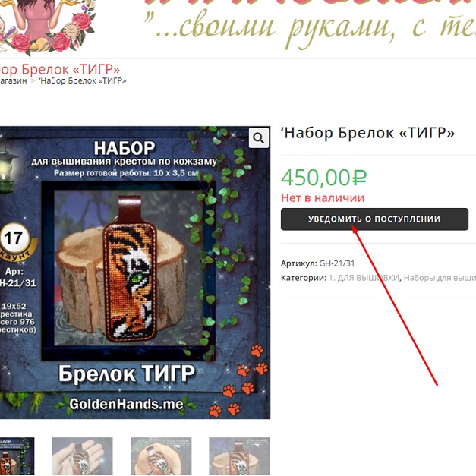Click the article code GH-21/31

tap(336, 263)
